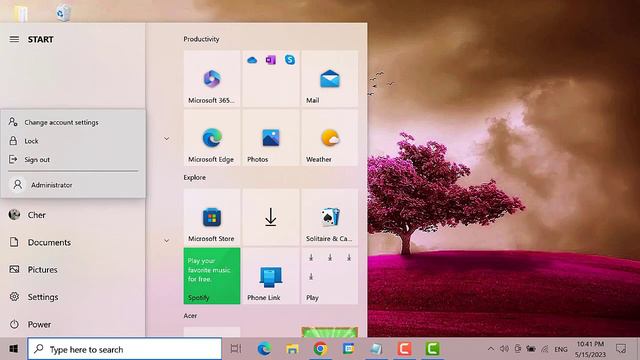Open the notification center icon

pos(621,349)
